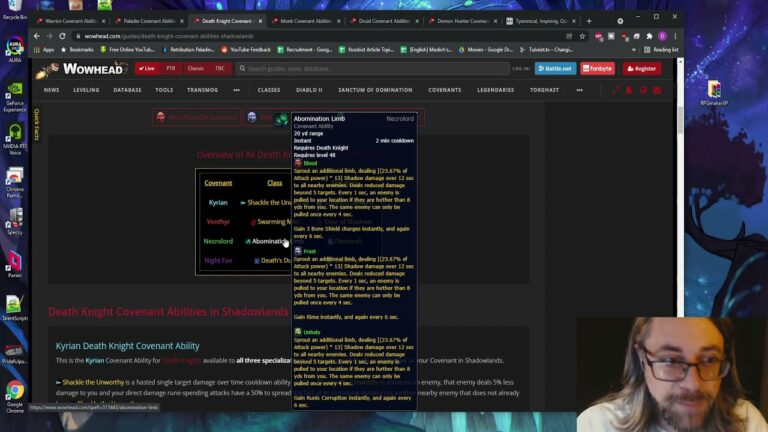Image resolution: width=768 pixels, height=432 pixels.
Task: Log in with Battle.net button
Action: tap(555, 69)
